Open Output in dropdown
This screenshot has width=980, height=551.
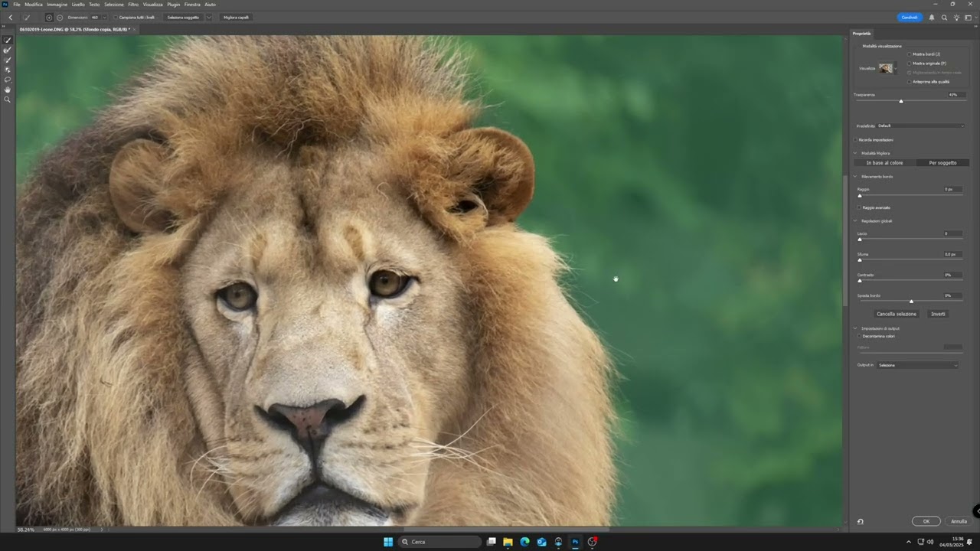pos(917,365)
